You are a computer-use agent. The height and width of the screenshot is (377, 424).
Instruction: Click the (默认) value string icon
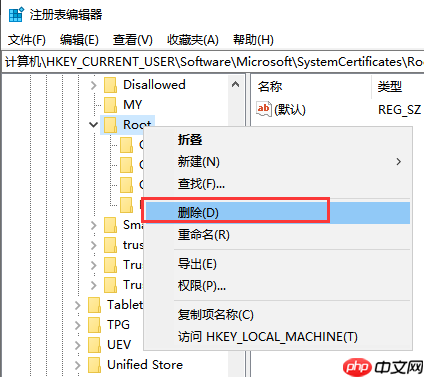tap(264, 109)
